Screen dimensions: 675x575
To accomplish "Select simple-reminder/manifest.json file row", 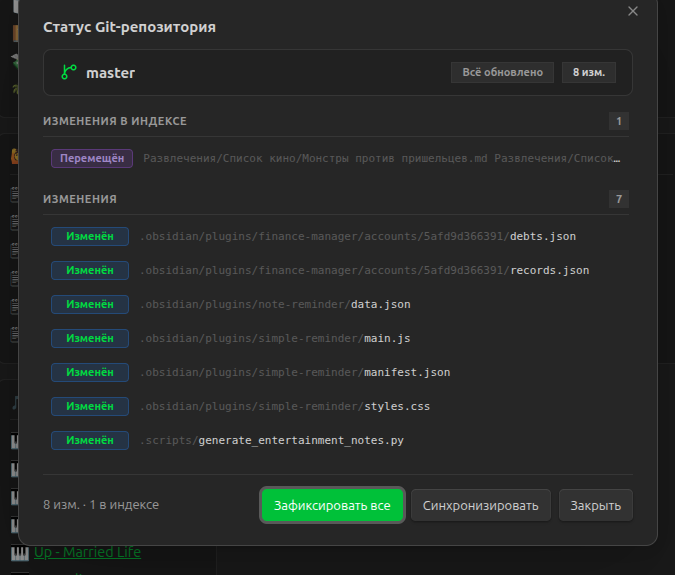I will tap(336, 372).
